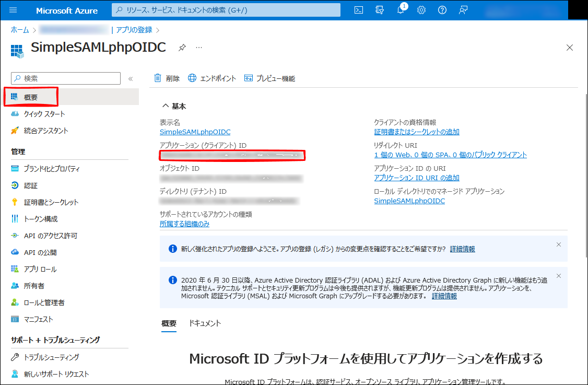The width and height of the screenshot is (588, 385).
Task: Open more options ellipsis beside title
Action: (199, 48)
